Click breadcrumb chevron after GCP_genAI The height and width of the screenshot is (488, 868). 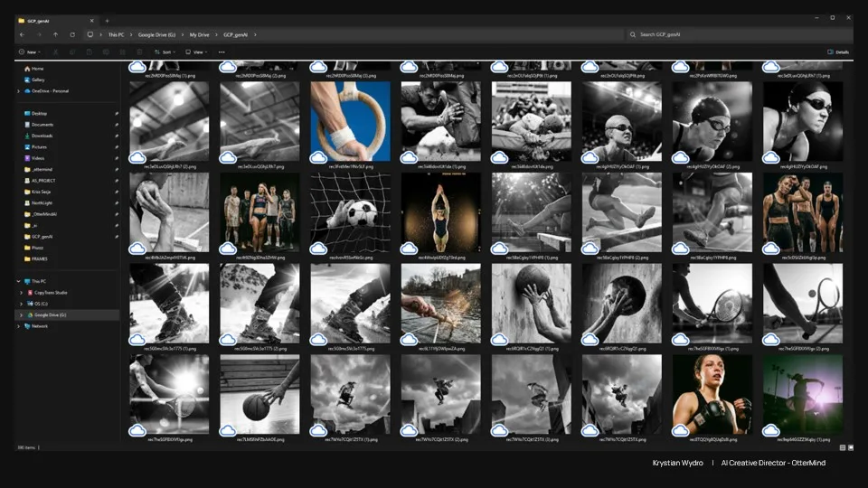click(x=255, y=34)
